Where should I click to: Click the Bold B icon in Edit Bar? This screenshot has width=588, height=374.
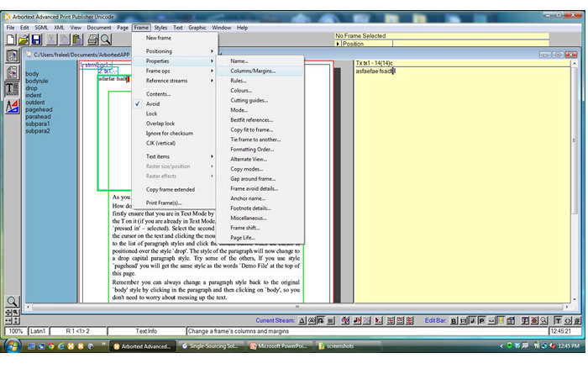454,320
